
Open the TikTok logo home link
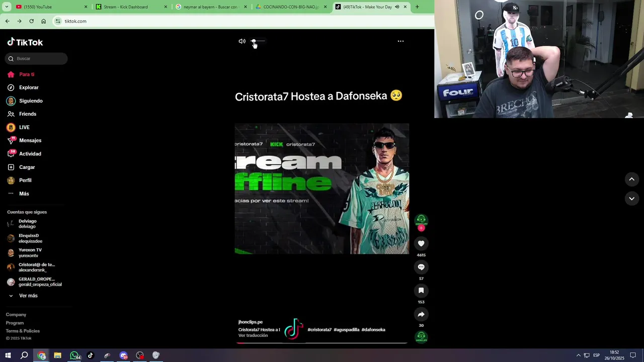tap(25, 42)
